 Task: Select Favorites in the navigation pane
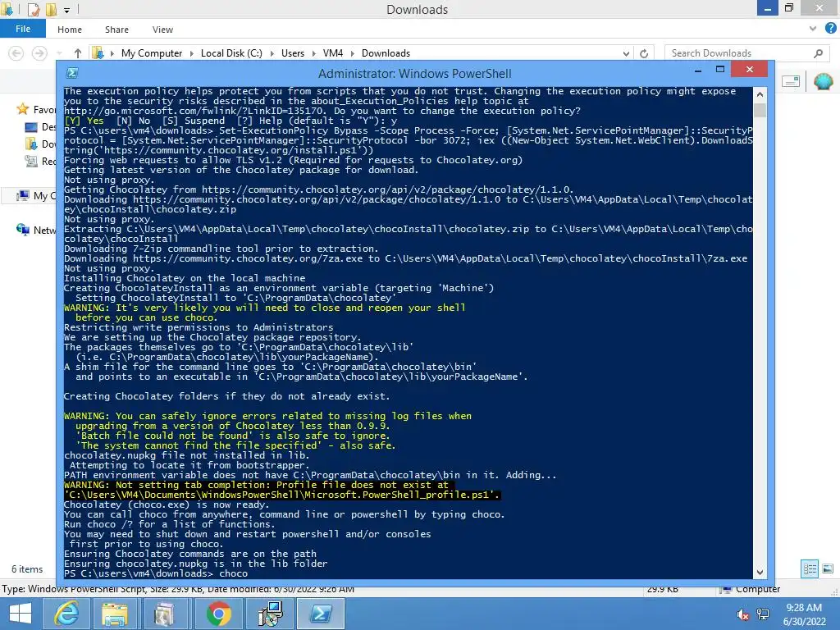[x=36, y=109]
